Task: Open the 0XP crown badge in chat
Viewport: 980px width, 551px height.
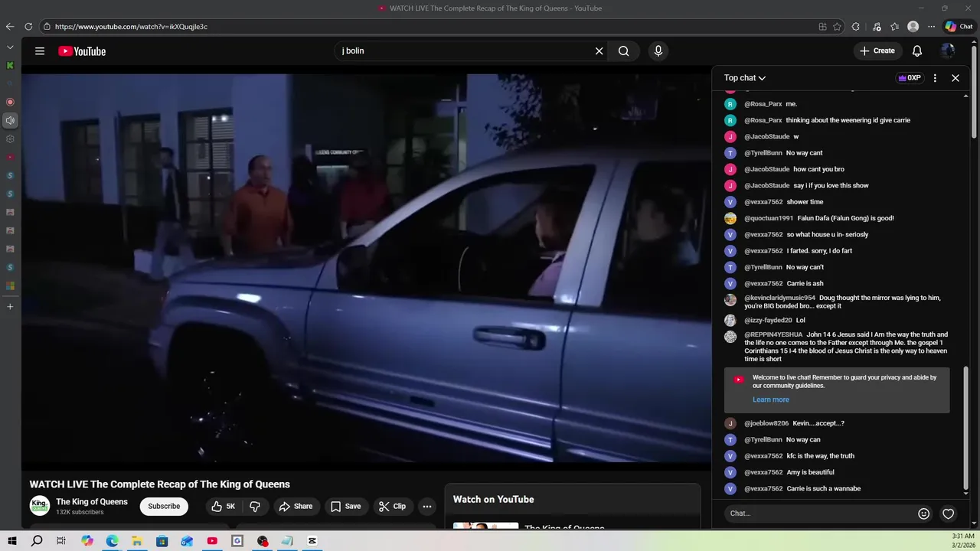Action: click(910, 78)
